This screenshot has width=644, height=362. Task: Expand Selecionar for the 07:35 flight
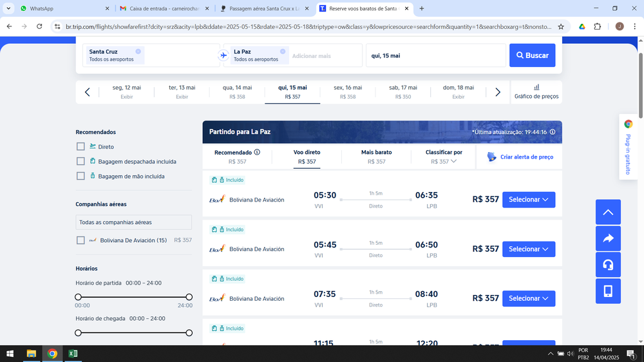click(x=528, y=298)
